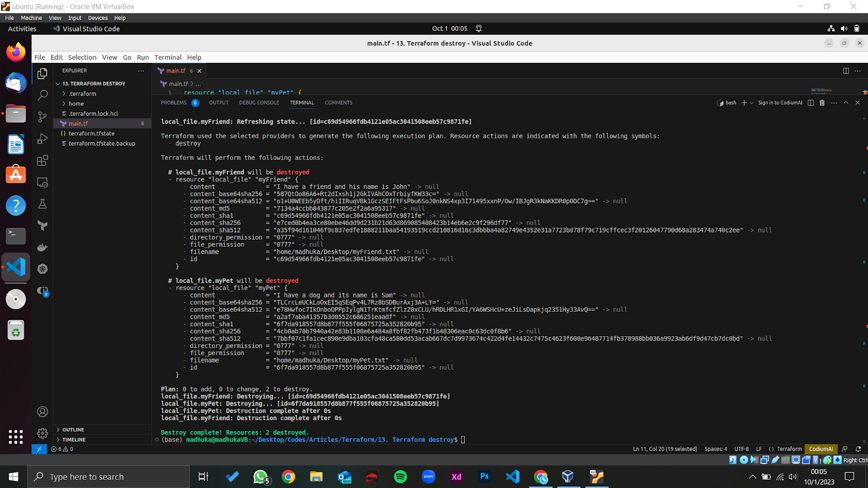Viewport: 868px width, 488px height.
Task: Open Source Control view in activity bar
Action: pyautogui.click(x=42, y=117)
